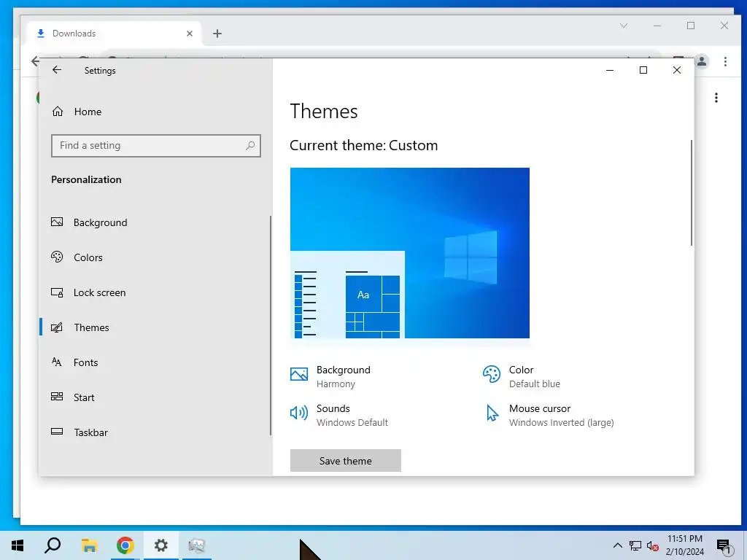Click the Save theme button
The width and height of the screenshot is (747, 560).
tap(345, 461)
